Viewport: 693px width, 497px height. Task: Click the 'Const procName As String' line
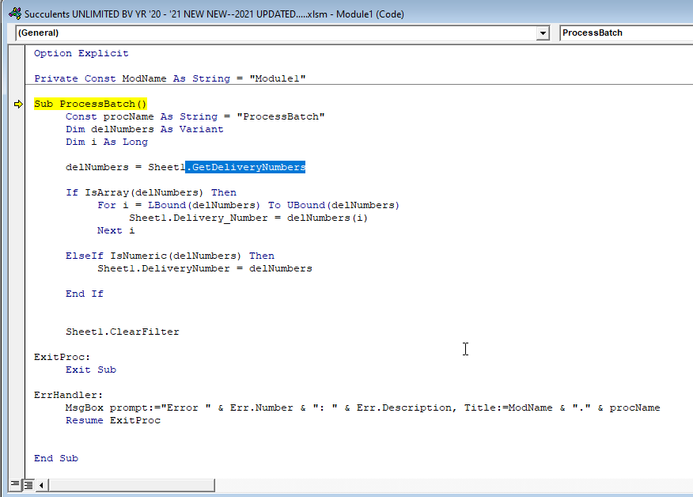coord(195,117)
